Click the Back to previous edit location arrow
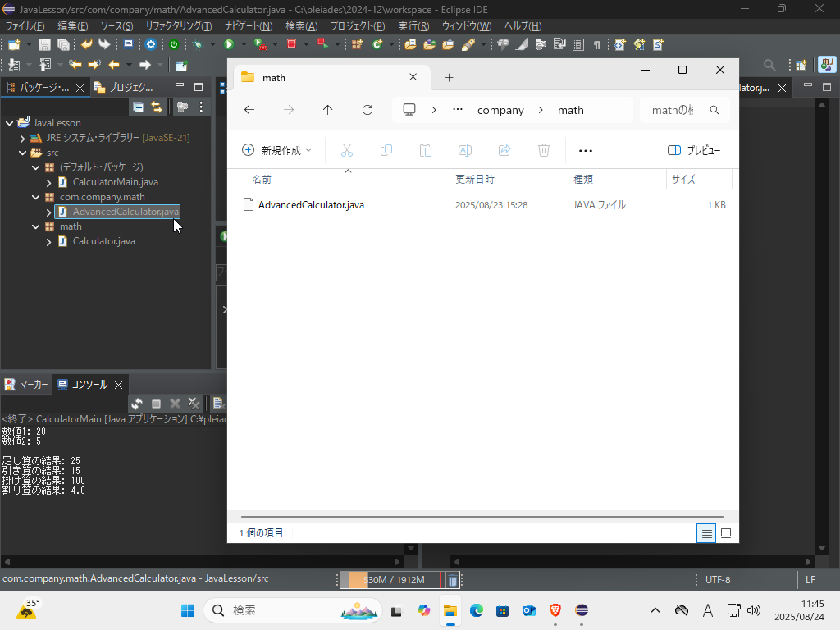This screenshot has height=630, width=840. tap(75, 65)
